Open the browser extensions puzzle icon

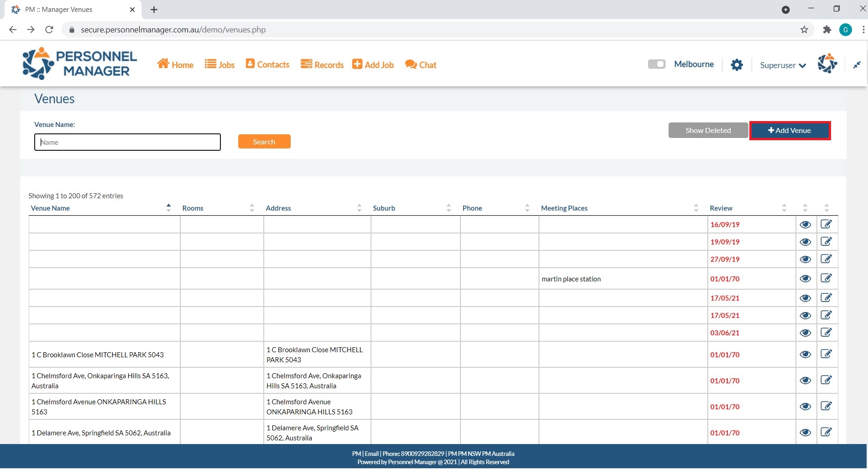point(827,30)
